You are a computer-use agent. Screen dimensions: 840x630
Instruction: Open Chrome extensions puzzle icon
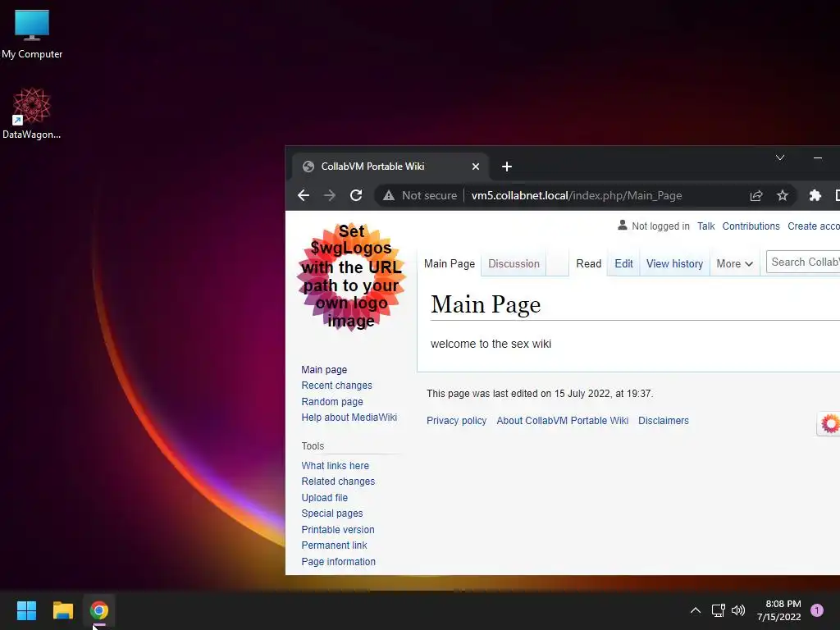(x=815, y=195)
